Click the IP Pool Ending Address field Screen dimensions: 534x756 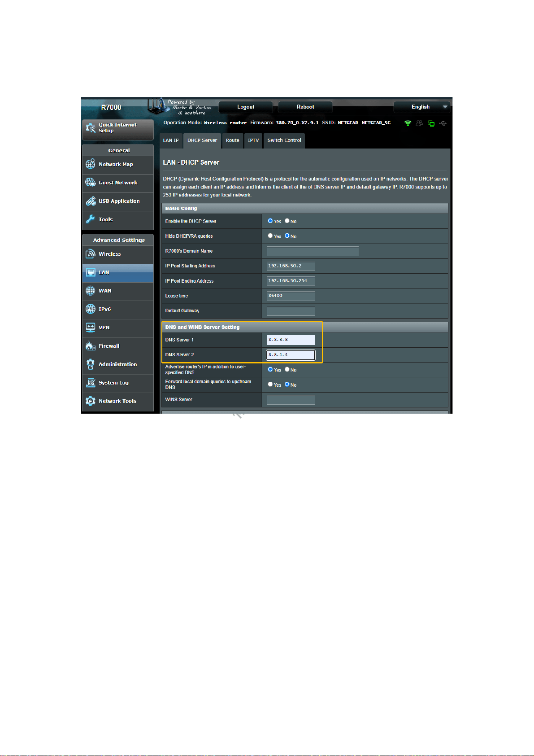291,281
